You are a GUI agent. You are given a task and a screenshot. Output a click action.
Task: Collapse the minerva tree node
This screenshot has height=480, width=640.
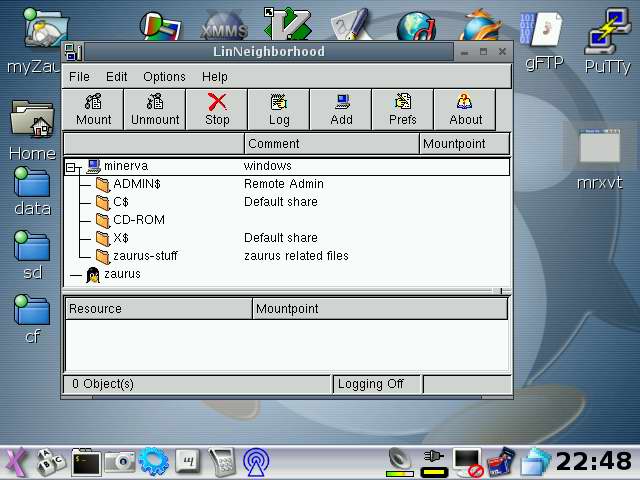pyautogui.click(x=72, y=167)
